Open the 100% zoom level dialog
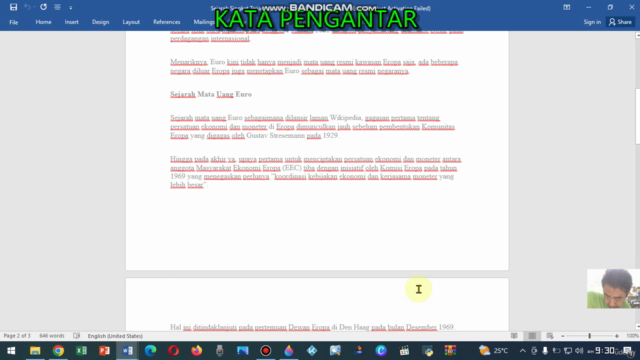The height and width of the screenshot is (360, 640). [632, 336]
